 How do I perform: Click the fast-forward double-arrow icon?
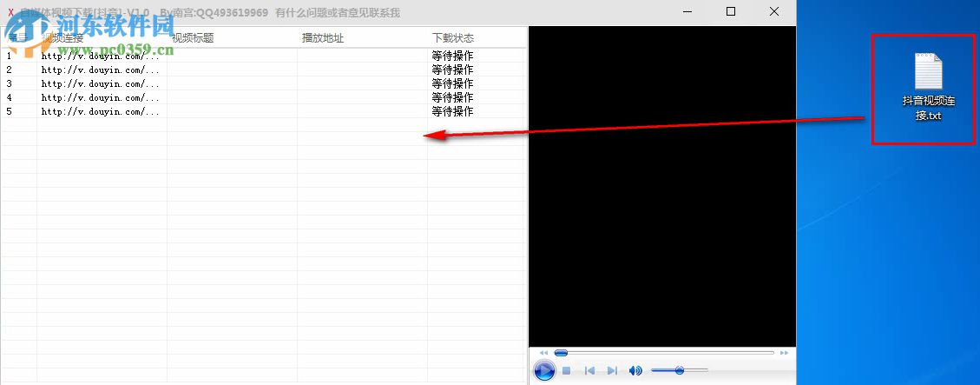click(x=784, y=353)
